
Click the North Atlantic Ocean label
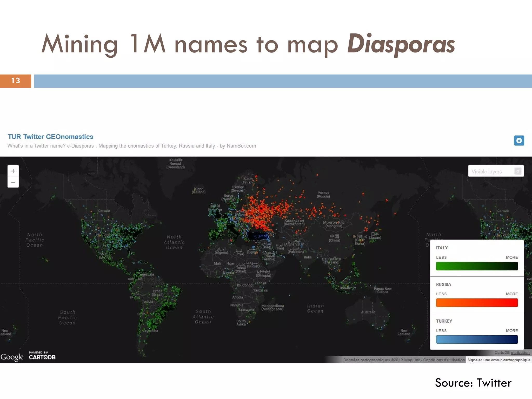pos(174,242)
